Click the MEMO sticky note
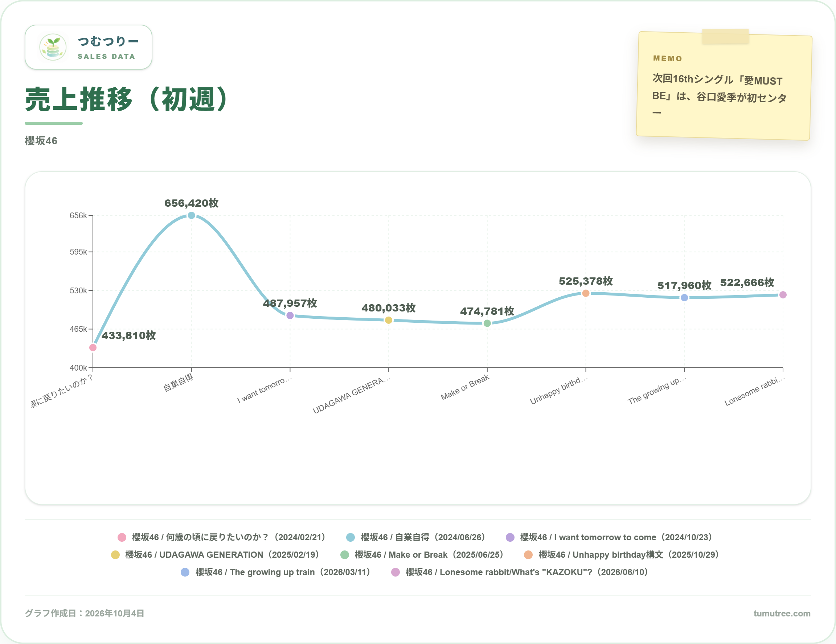 724,86
